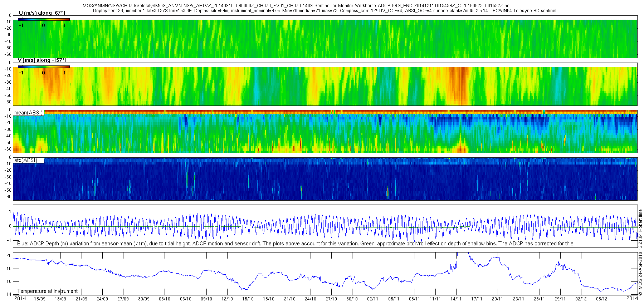Click the 18/09 date tick label
The image size is (644, 304).
(x=60, y=299)
